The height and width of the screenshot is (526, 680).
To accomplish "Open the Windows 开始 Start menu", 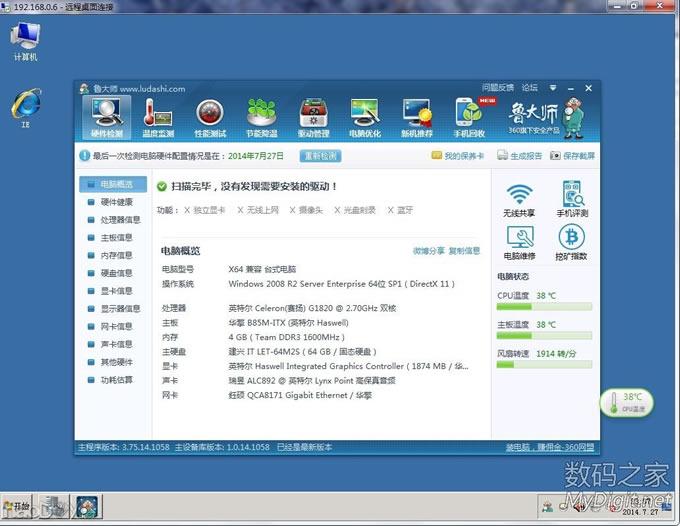I will coord(17,507).
